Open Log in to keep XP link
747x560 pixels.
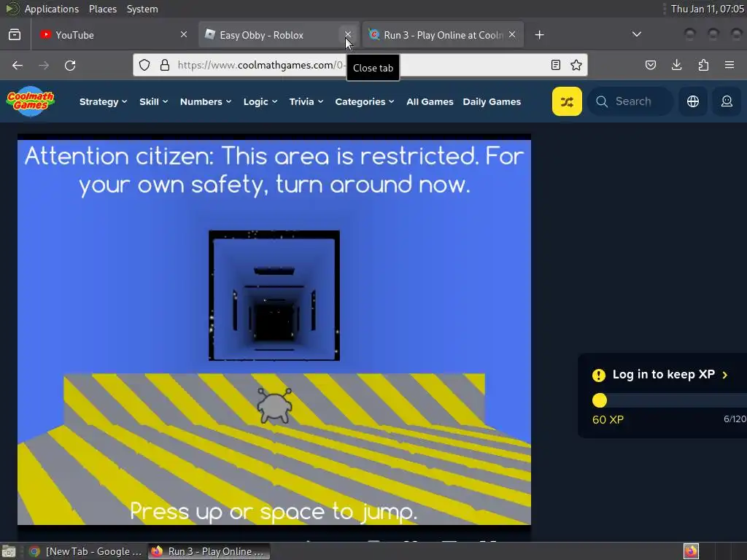pyautogui.click(x=663, y=374)
